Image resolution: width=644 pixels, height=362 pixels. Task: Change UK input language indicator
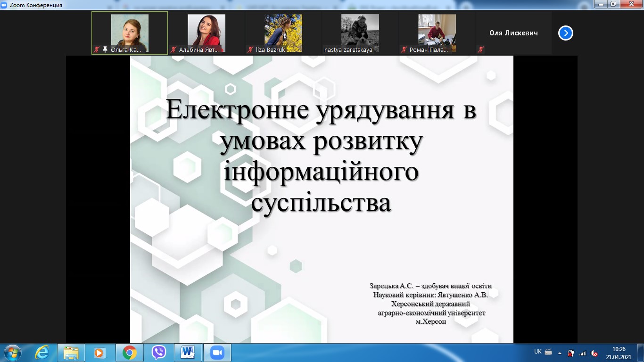538,352
